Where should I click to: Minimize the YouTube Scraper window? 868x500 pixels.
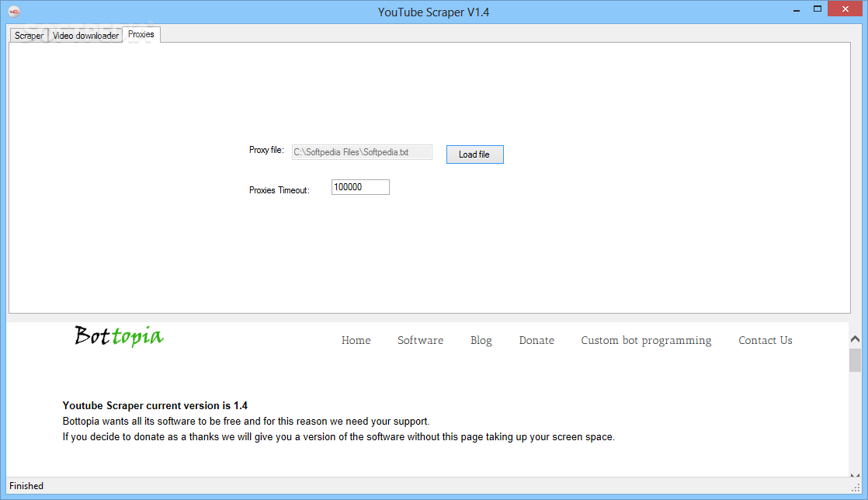tap(797, 10)
